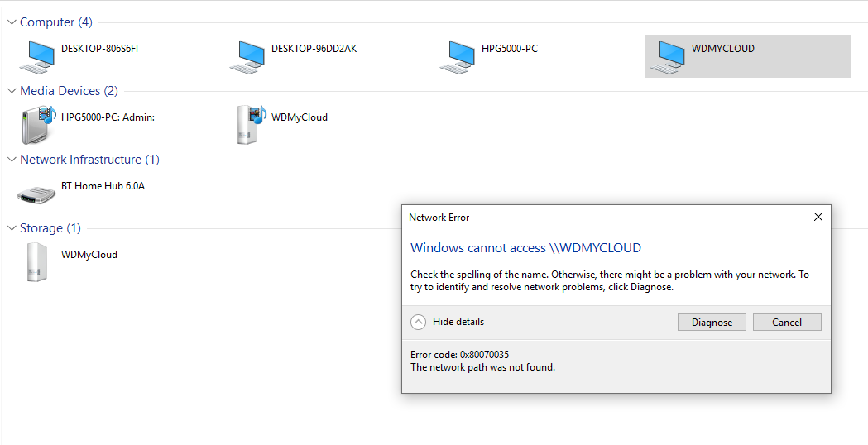Click 'The network path was not found.' text

tap(482, 367)
